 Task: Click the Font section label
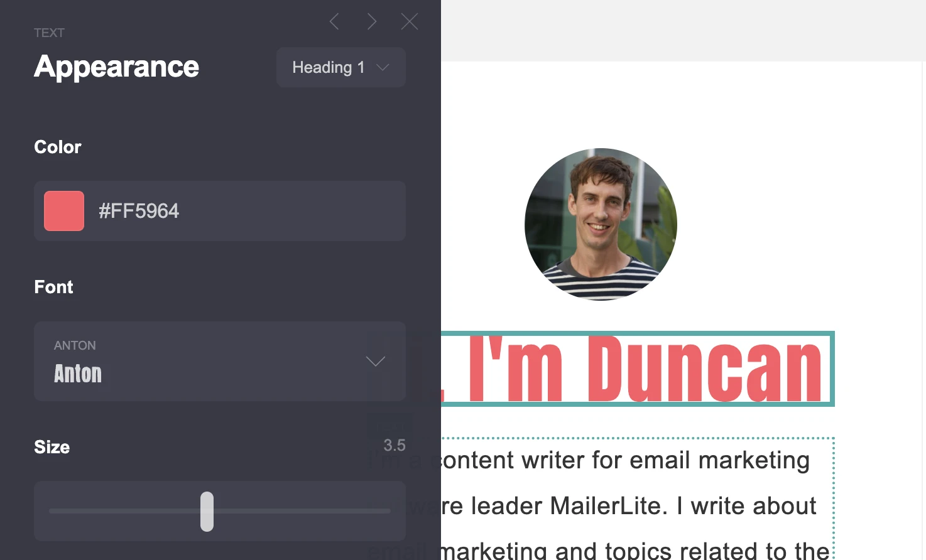click(53, 287)
